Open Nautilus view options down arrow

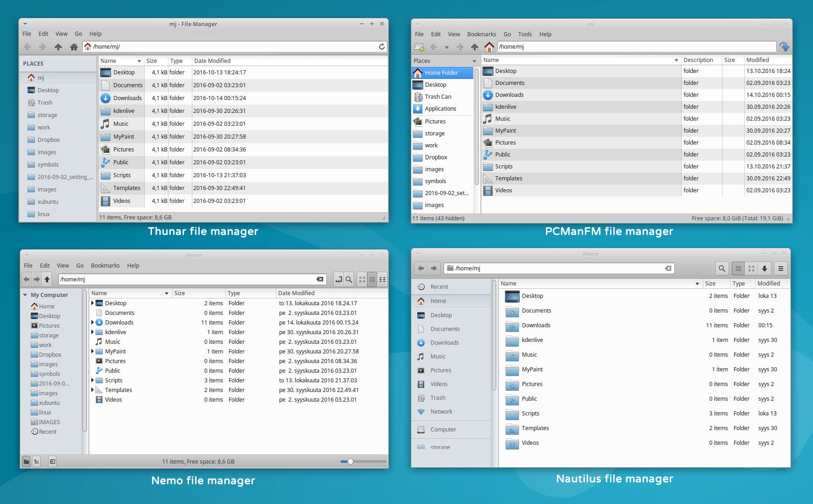764,269
